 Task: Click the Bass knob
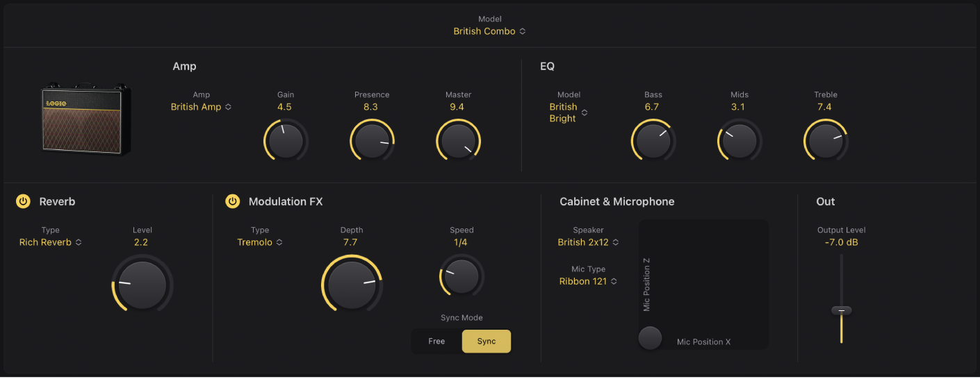pyautogui.click(x=653, y=141)
